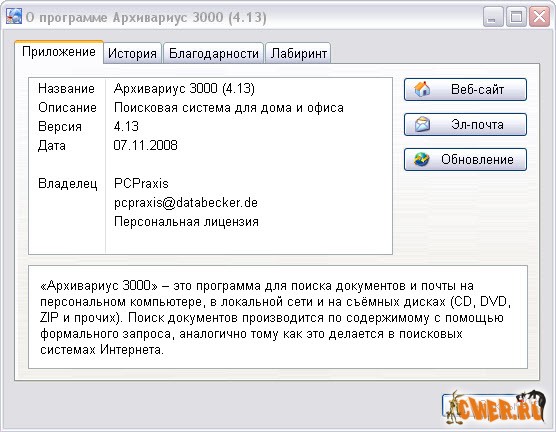Minimize the About dialog window
The image size is (556, 432).
coord(493,17)
